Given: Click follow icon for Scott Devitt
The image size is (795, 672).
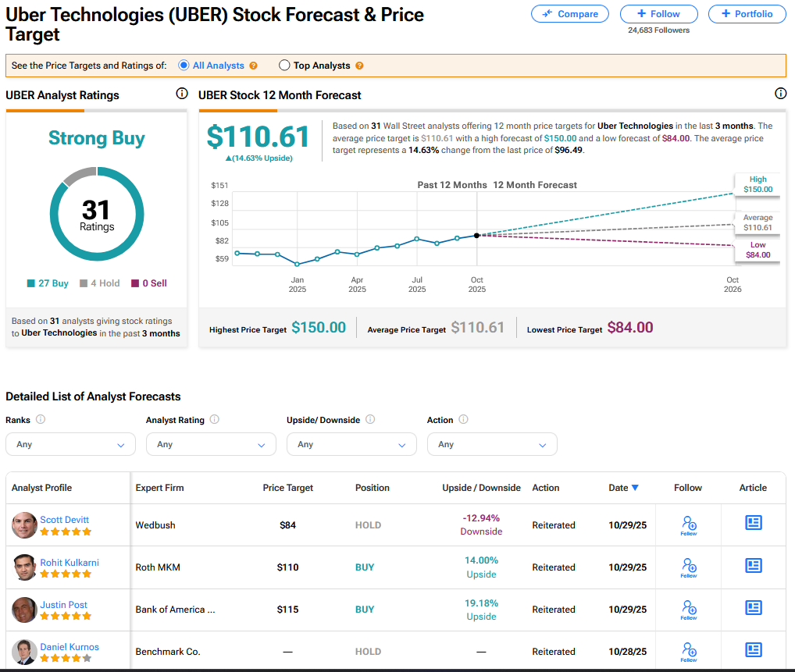Looking at the screenshot, I should 689,524.
